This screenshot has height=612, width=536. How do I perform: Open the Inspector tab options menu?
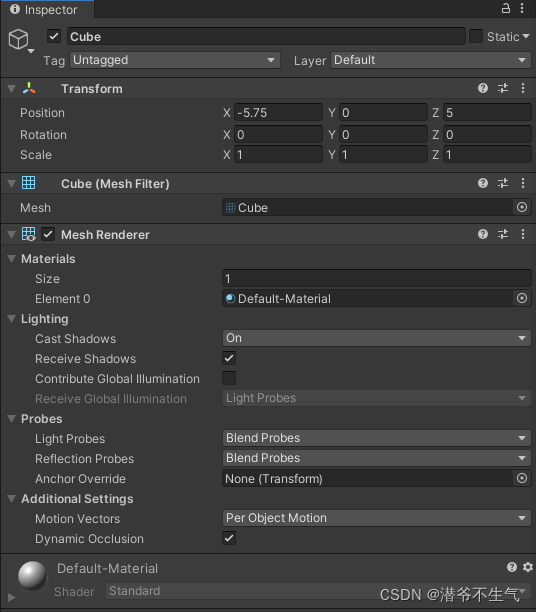522,8
